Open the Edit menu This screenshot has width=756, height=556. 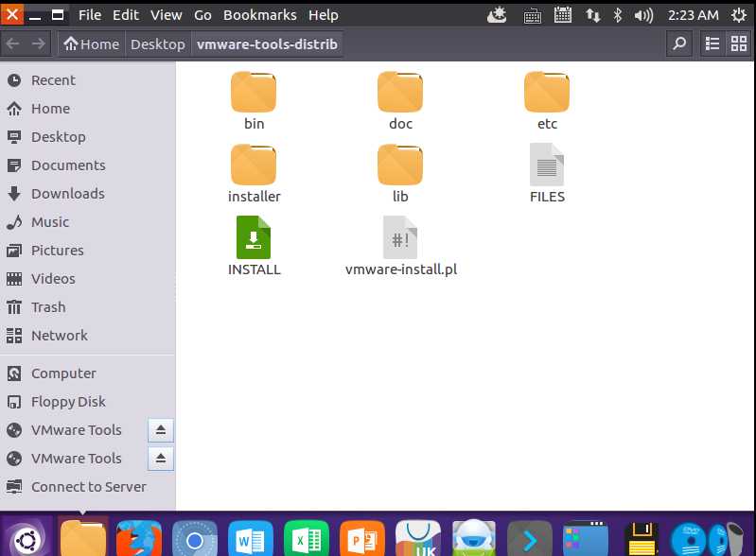click(126, 15)
